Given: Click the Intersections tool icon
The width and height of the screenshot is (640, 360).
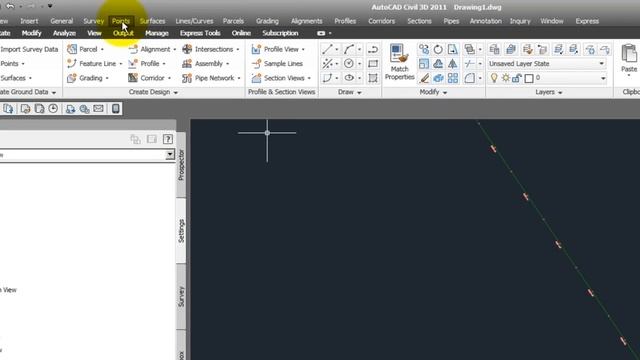Looking at the screenshot, I should click(187, 49).
